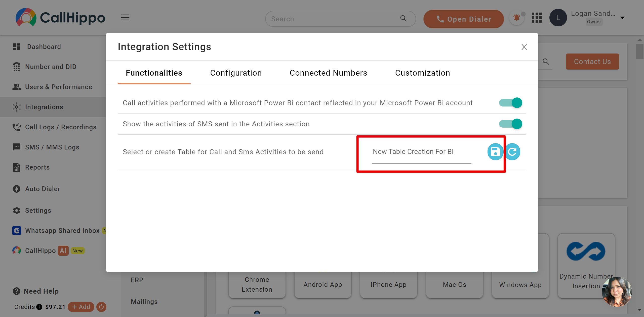644x317 pixels.
Task: Switch to the Connected Numbers tab
Action: (329, 73)
